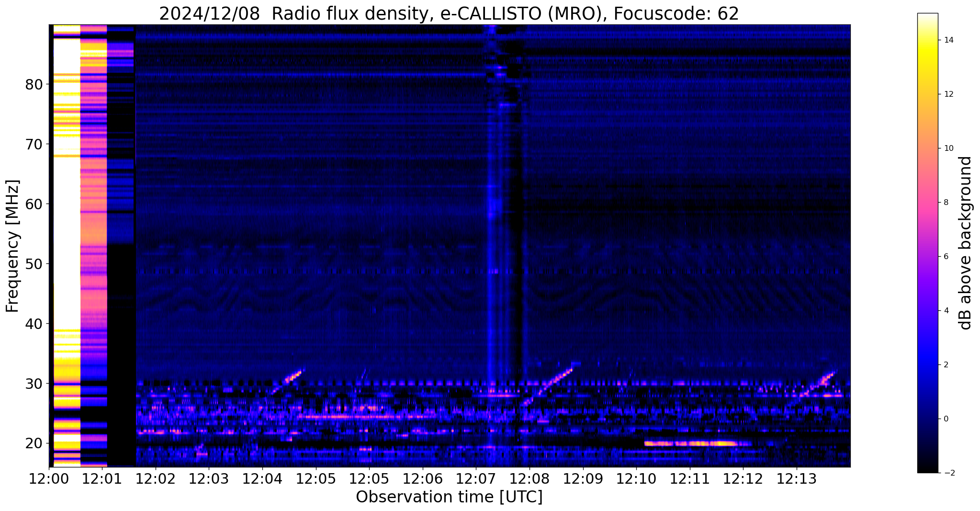Click the 30 MHz frequency tick label
Viewport: 980px width, 511px height.
pyautogui.click(x=33, y=384)
